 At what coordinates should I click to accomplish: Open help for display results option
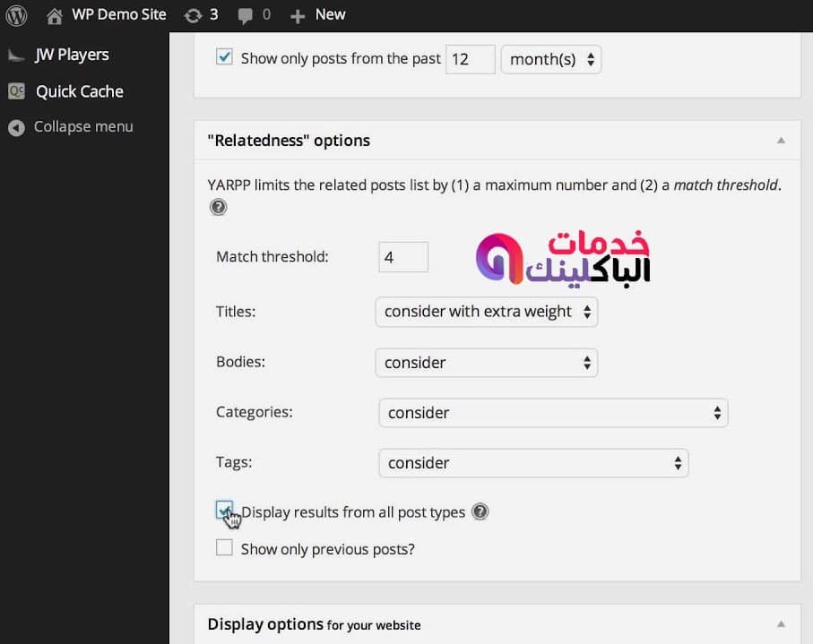[480, 511]
